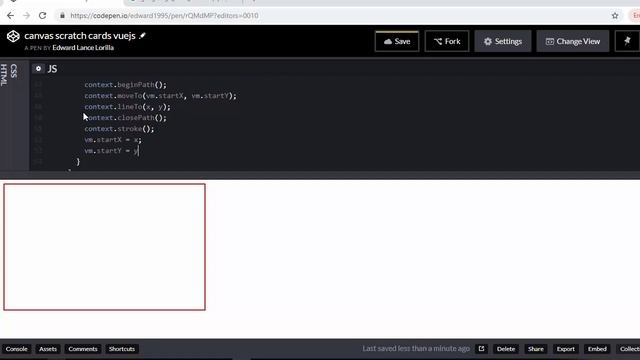The height and width of the screenshot is (360, 640).
Task: Click the CodePen logo icon
Action: (x=13, y=36)
